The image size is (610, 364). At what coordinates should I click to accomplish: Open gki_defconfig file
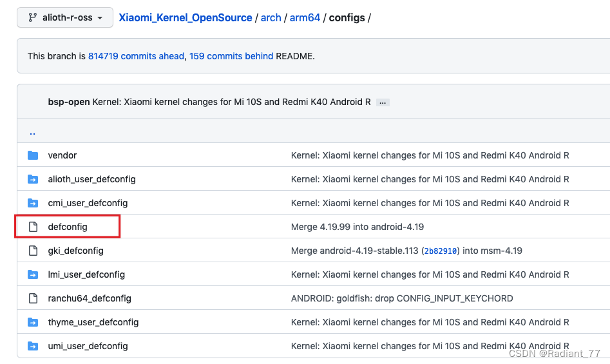[x=76, y=251]
